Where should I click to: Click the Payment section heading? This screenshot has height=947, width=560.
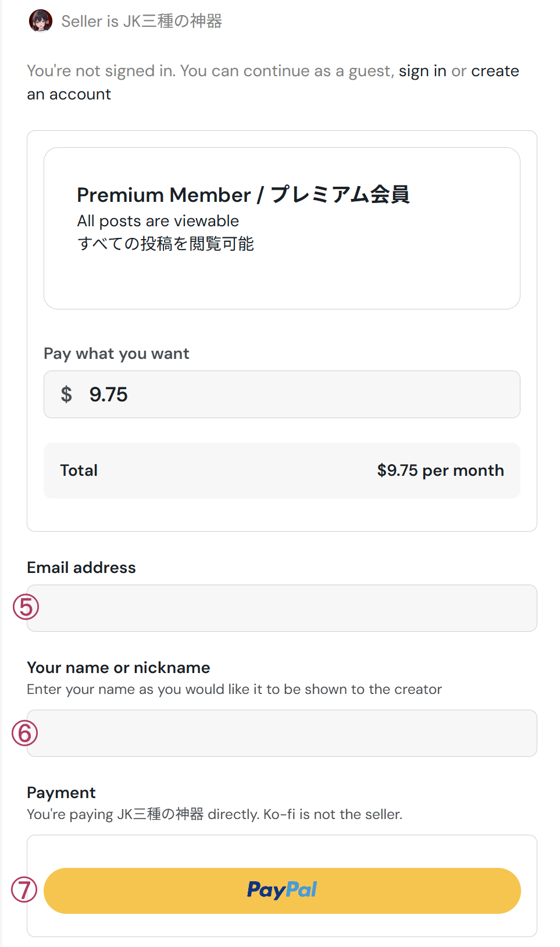60,792
